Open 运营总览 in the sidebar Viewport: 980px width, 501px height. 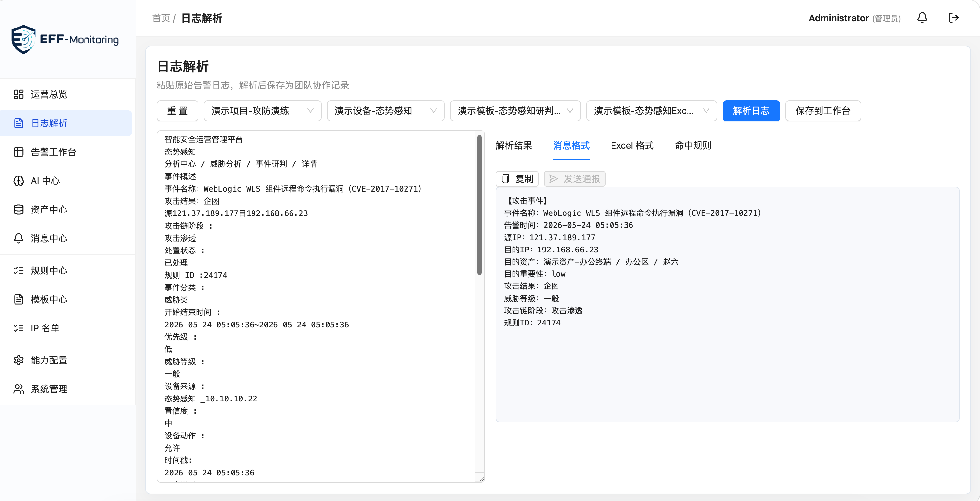[66, 94]
